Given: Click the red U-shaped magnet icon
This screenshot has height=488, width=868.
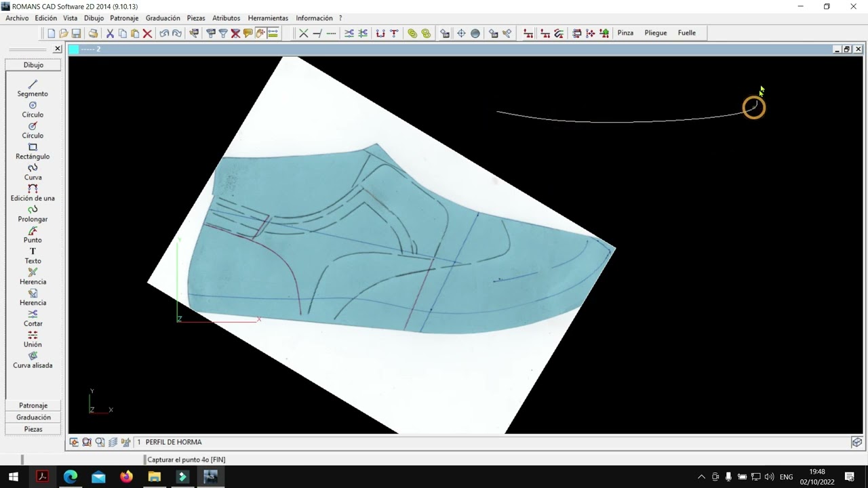Looking at the screenshot, I should [380, 33].
